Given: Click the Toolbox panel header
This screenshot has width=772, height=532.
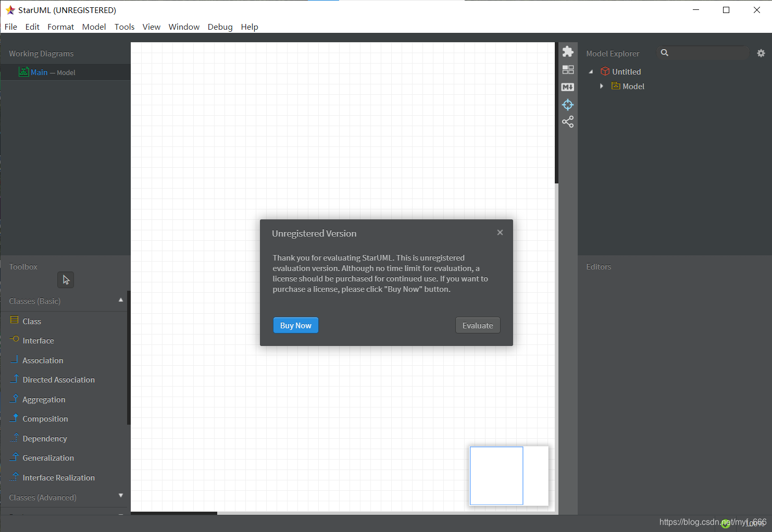Looking at the screenshot, I should tap(23, 266).
